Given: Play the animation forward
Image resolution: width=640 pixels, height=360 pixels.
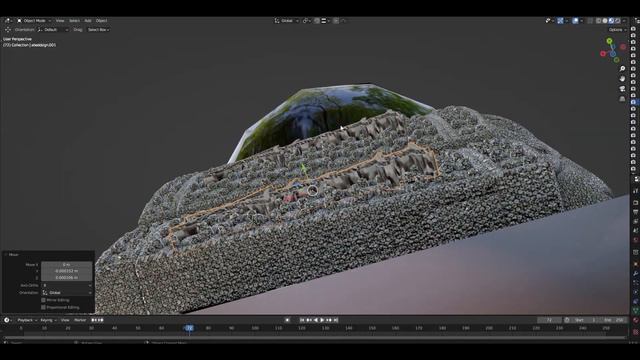Looking at the screenshot, I should 322,320.
